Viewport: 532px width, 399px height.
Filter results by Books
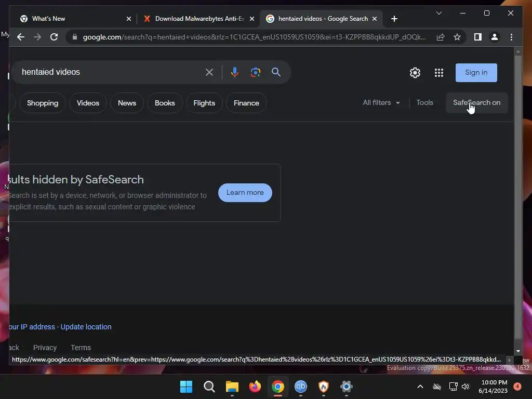click(165, 103)
